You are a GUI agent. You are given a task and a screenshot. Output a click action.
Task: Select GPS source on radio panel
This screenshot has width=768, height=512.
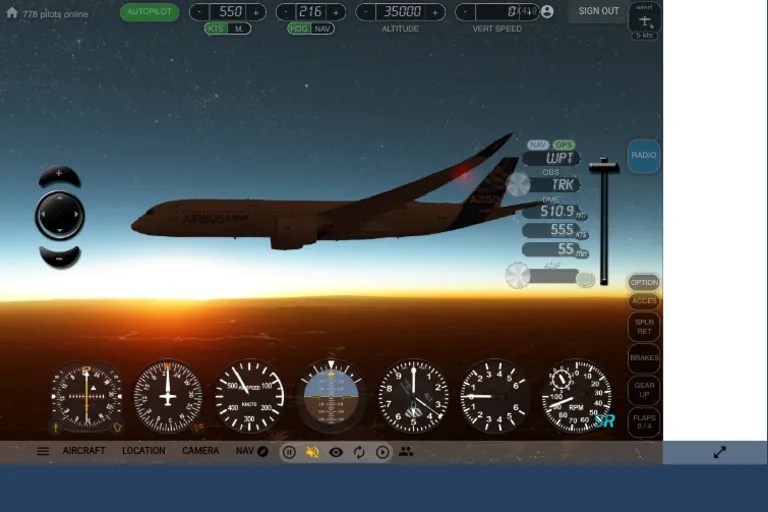564,145
